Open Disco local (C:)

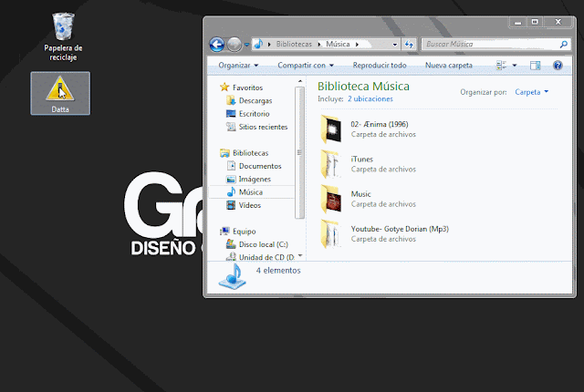tap(264, 244)
